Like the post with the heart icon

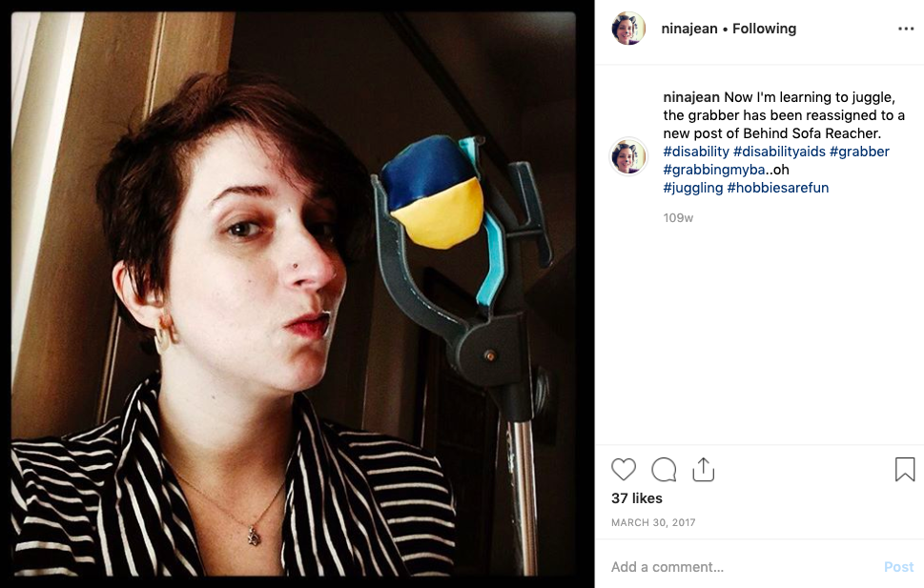pos(624,470)
